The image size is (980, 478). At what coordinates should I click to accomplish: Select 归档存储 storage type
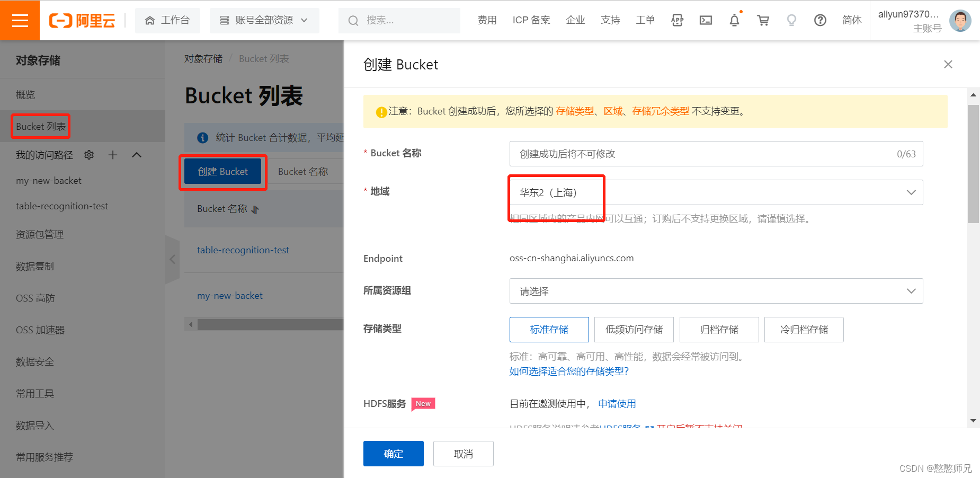(x=719, y=329)
